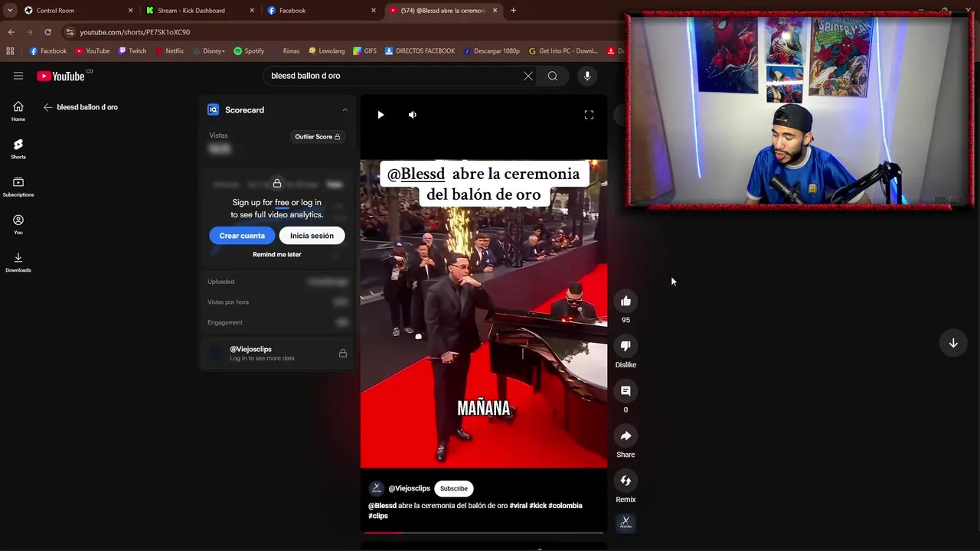Click the Scorecard IQ logo icon
This screenshot has height=551, width=980.
coord(214,110)
